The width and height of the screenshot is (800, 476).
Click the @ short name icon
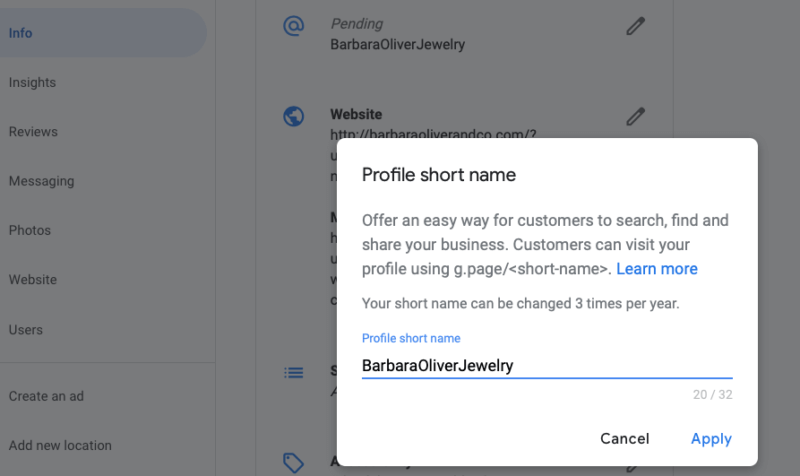coord(293,26)
